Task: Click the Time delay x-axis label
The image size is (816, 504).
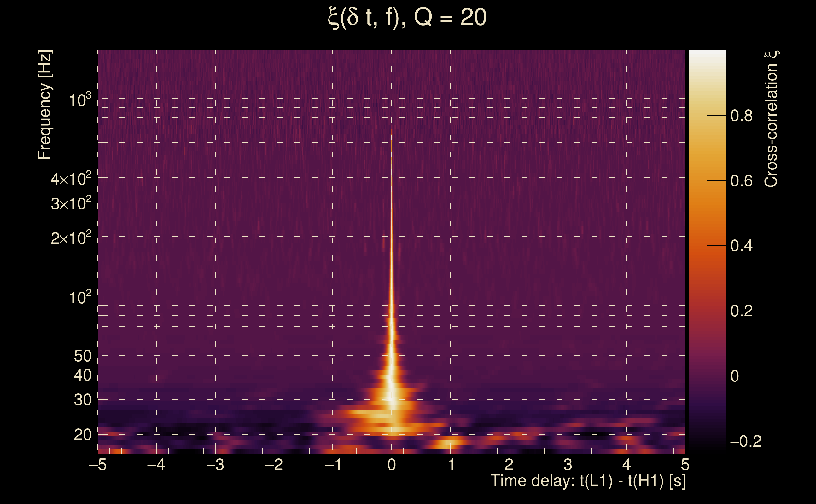Action: [588, 481]
